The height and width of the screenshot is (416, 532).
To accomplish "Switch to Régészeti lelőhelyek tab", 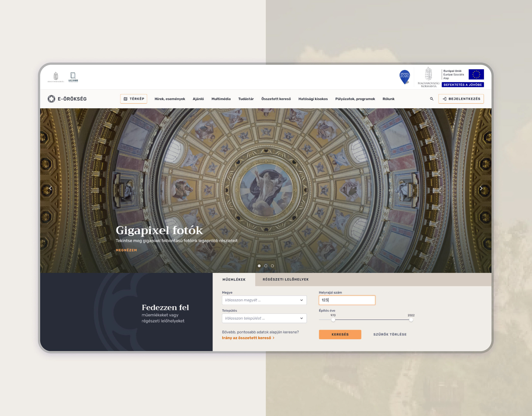I will [x=285, y=279].
